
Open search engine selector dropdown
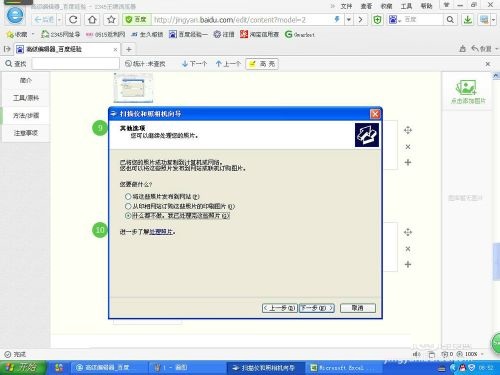coord(395,20)
